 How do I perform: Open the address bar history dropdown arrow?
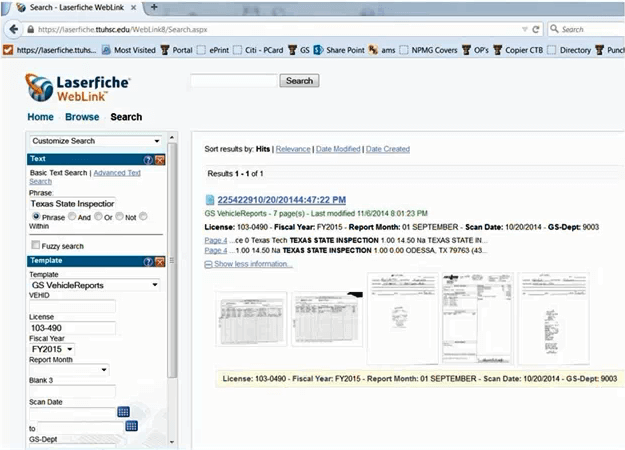point(525,29)
